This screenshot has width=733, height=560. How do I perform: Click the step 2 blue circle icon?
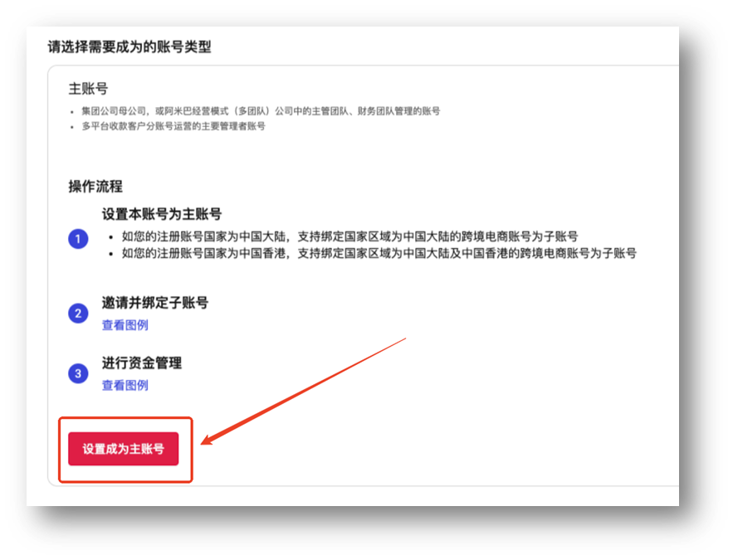(78, 314)
